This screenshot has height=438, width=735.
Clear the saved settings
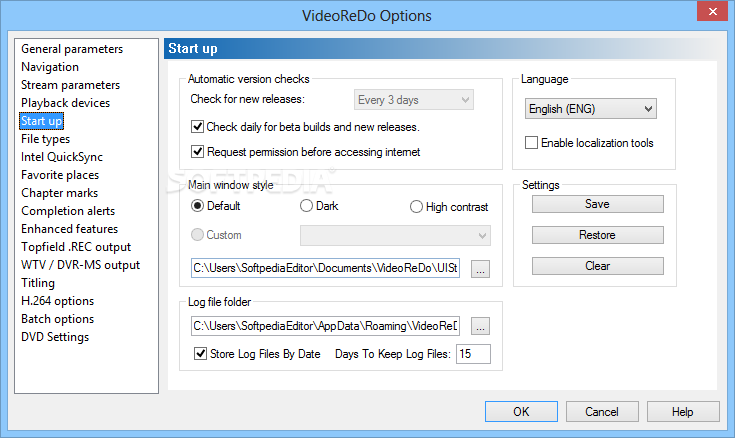pos(598,266)
